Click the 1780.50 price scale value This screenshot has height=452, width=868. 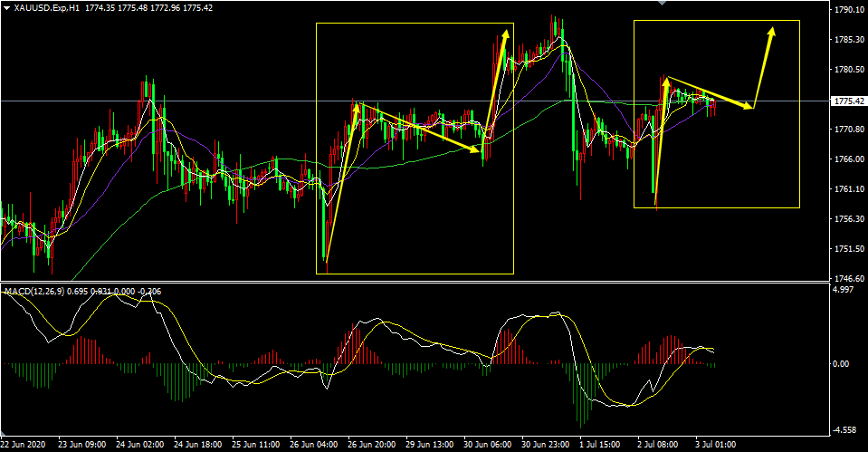(852, 69)
